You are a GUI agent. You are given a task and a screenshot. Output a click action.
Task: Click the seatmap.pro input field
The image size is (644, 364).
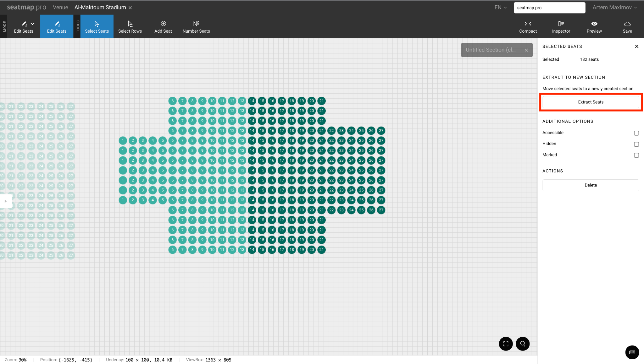[x=549, y=8]
